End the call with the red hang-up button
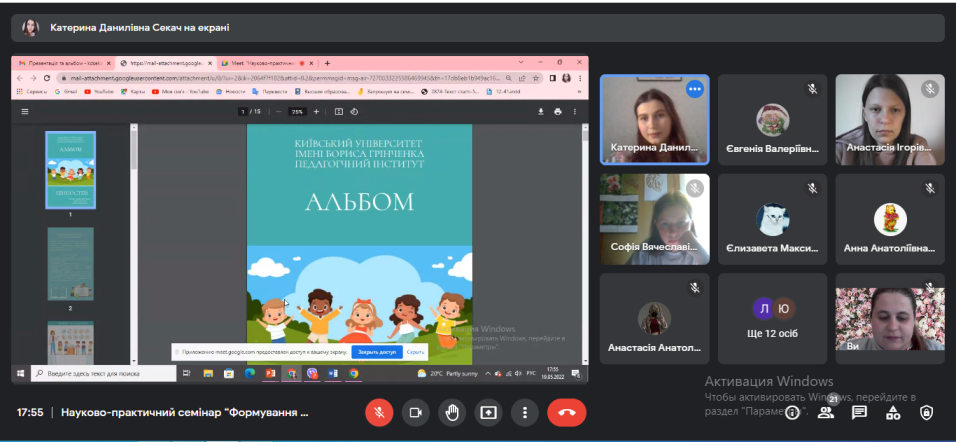Image resolution: width=956 pixels, height=442 pixels. (566, 412)
